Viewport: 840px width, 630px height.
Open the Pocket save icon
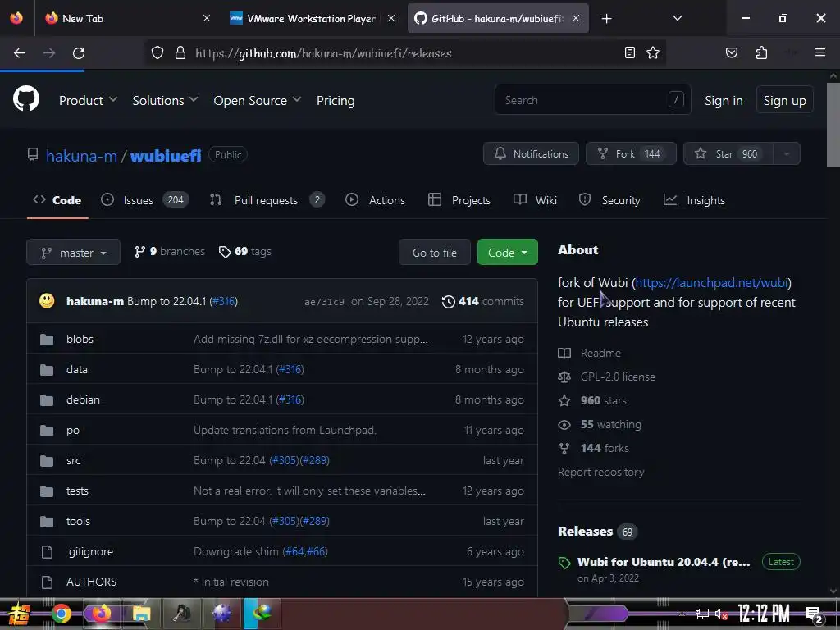732,52
